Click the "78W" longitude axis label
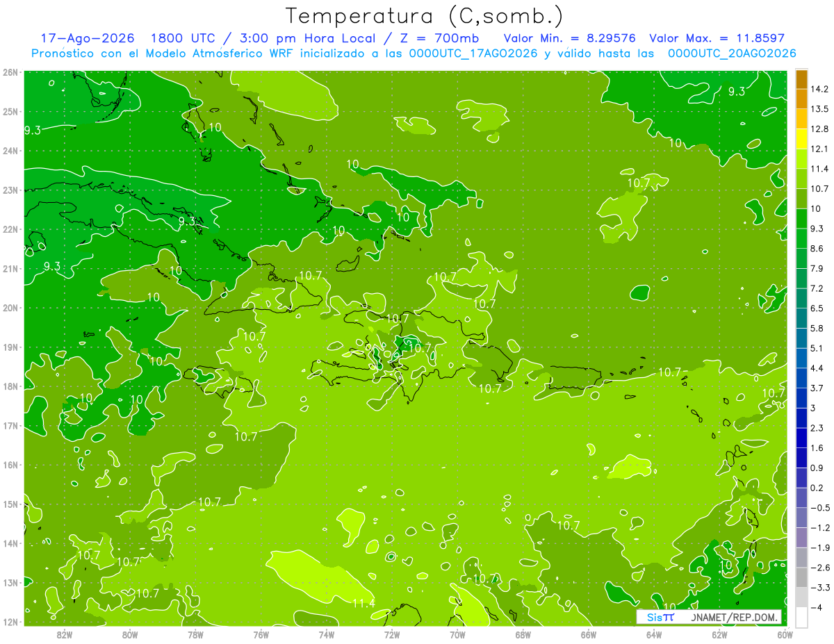The height and width of the screenshot is (644, 834). pos(195,634)
